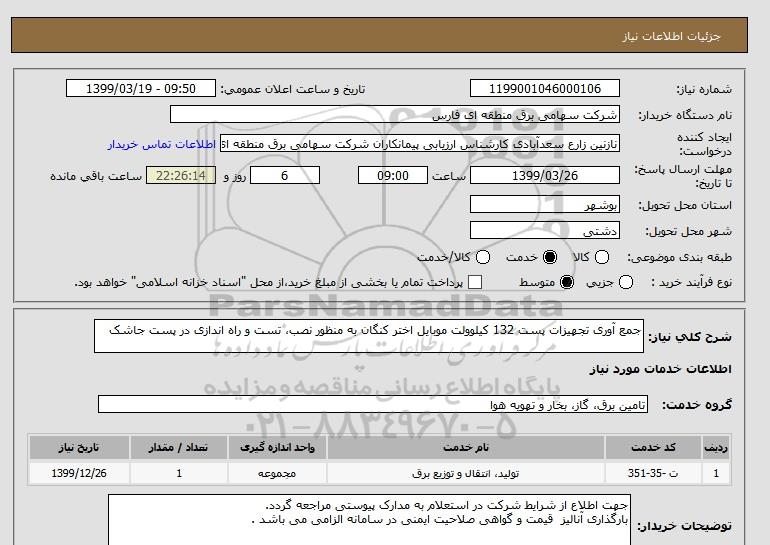Click the واحد اندازه گیری column header

point(277,447)
